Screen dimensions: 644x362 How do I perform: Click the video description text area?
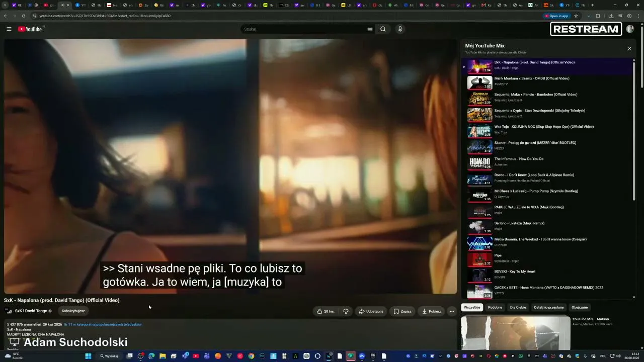[x=230, y=335]
